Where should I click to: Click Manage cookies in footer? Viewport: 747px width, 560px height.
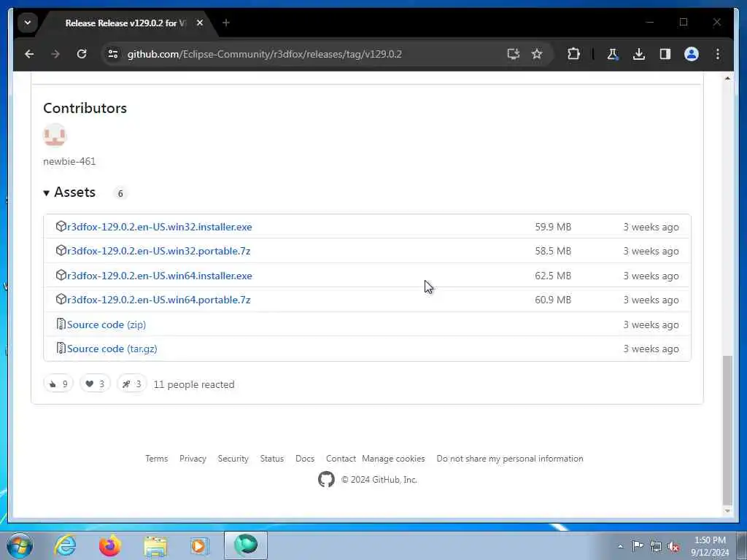(x=393, y=459)
